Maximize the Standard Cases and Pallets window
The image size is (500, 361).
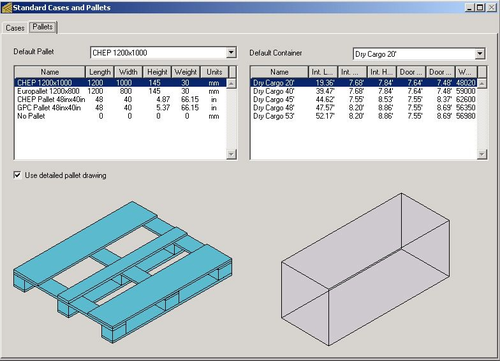pos(480,7)
